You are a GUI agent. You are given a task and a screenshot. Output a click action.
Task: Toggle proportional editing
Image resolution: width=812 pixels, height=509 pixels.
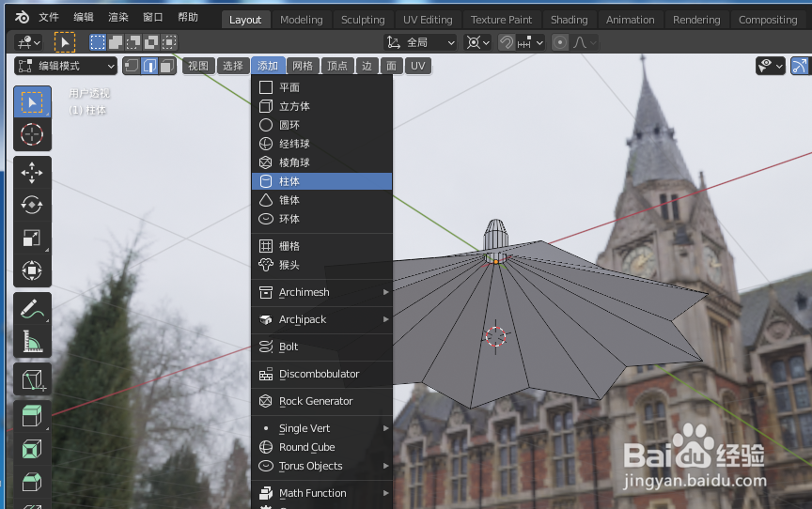click(x=560, y=42)
